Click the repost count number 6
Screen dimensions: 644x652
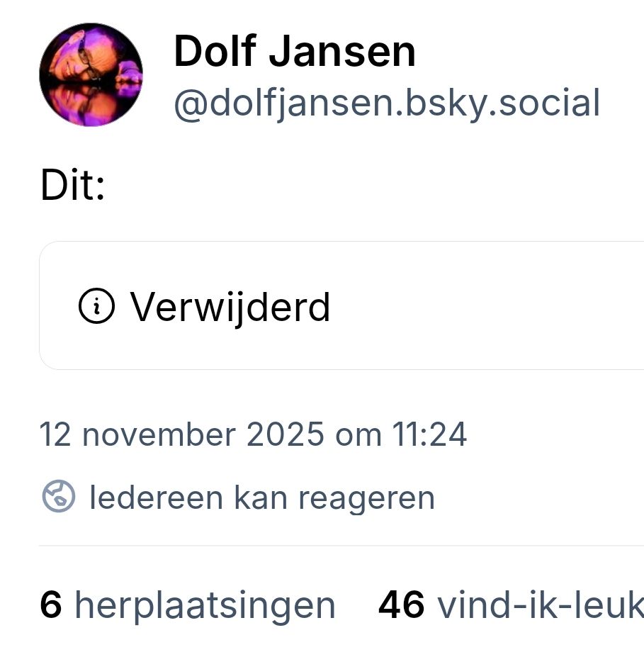[51, 605]
